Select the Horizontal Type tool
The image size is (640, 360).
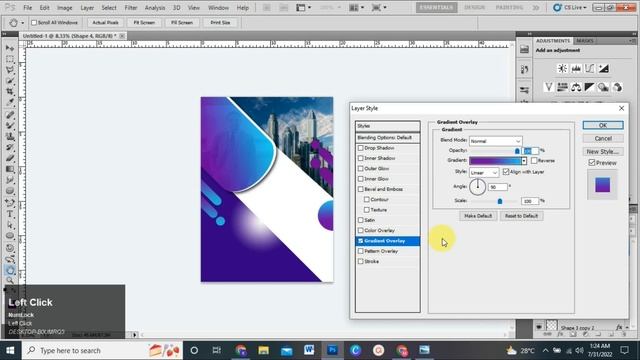10,214
